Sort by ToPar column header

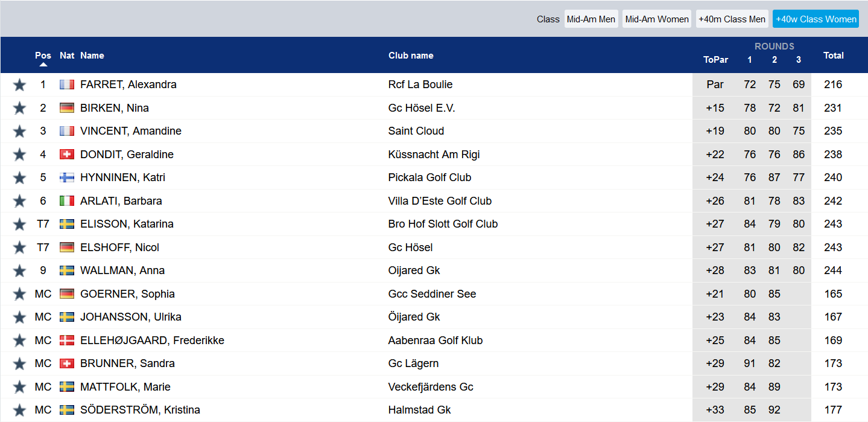pyautogui.click(x=715, y=60)
